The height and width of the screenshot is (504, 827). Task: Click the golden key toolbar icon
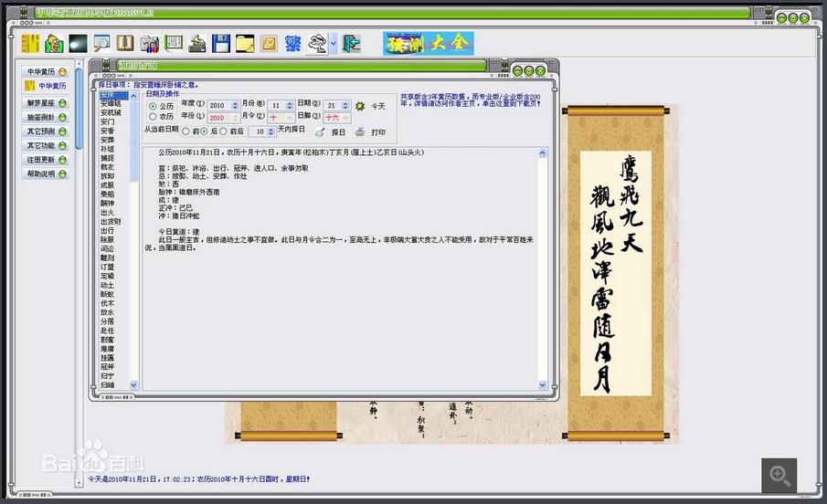269,43
